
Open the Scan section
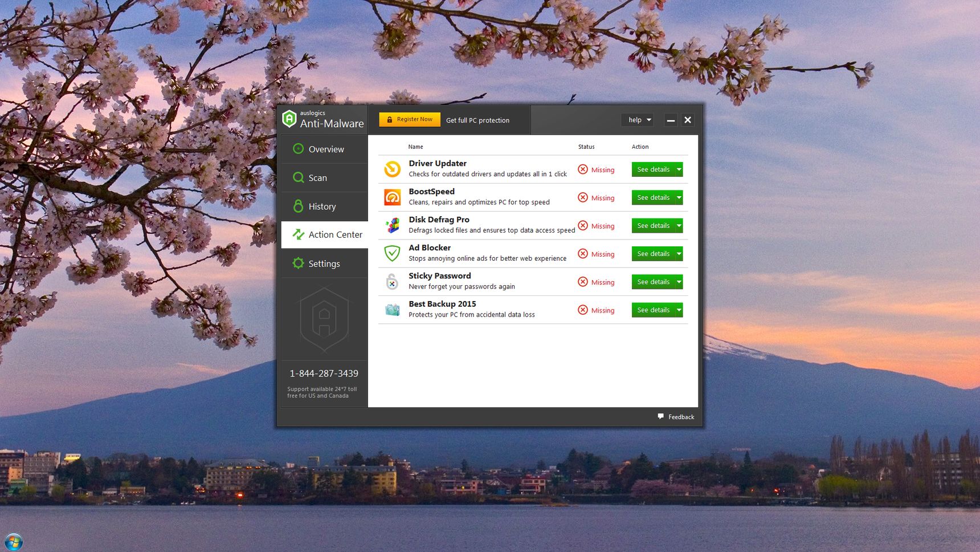coord(324,177)
